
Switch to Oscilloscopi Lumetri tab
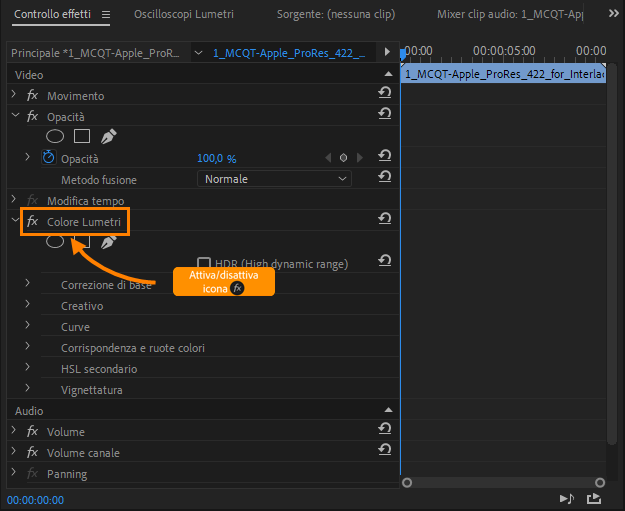(x=184, y=14)
